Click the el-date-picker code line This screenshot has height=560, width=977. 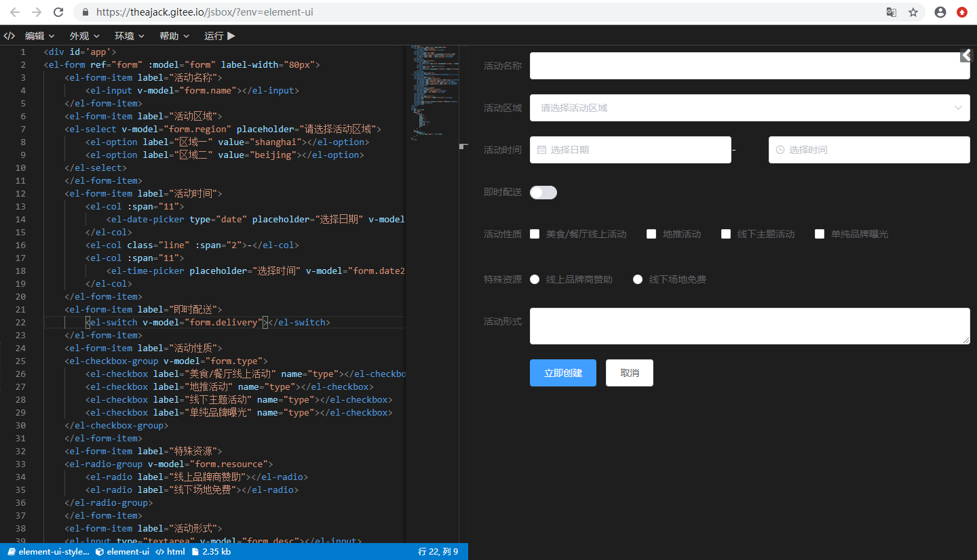click(255, 219)
